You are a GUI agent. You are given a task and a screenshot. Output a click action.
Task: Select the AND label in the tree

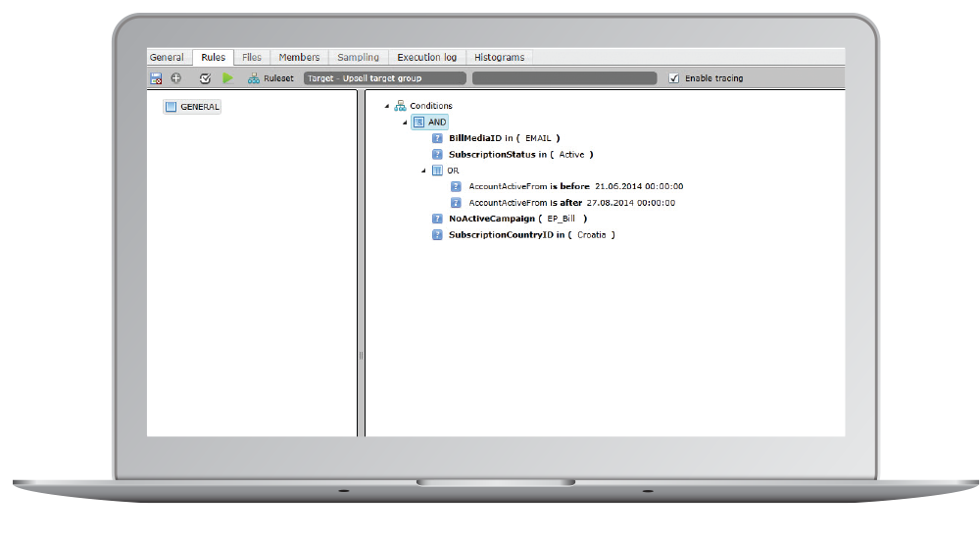[437, 123]
